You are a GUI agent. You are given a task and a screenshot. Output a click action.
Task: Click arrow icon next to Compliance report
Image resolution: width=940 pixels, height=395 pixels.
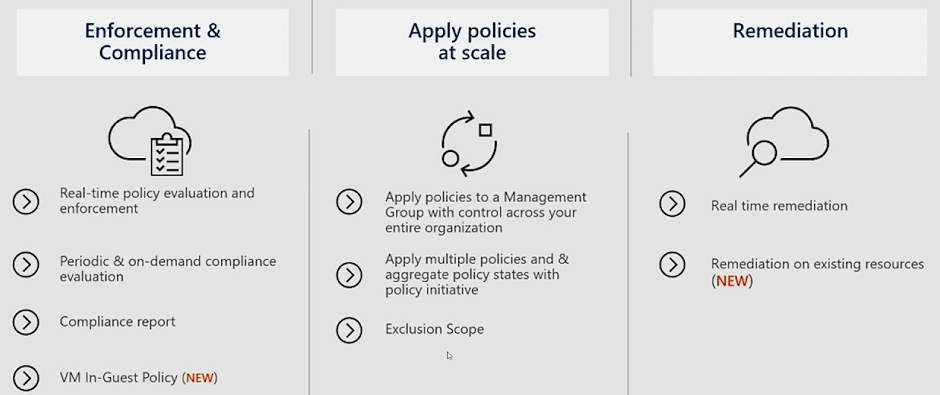pyautogui.click(x=26, y=322)
